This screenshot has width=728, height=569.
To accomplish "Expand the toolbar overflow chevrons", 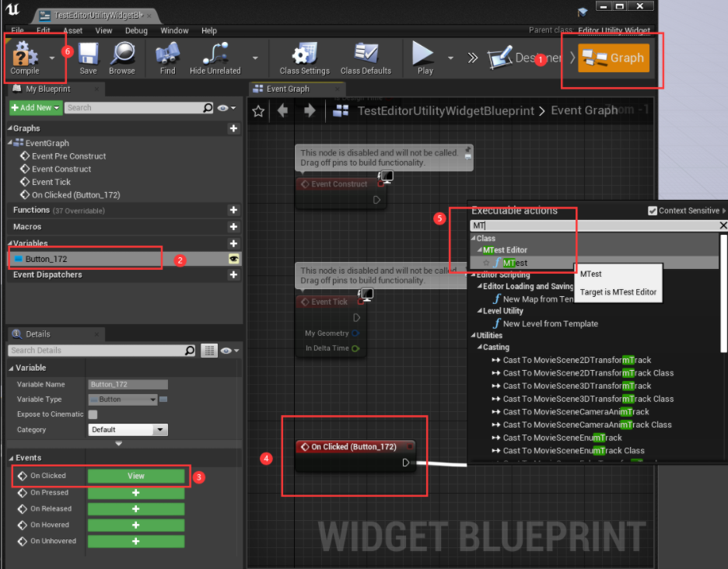I will (x=473, y=58).
